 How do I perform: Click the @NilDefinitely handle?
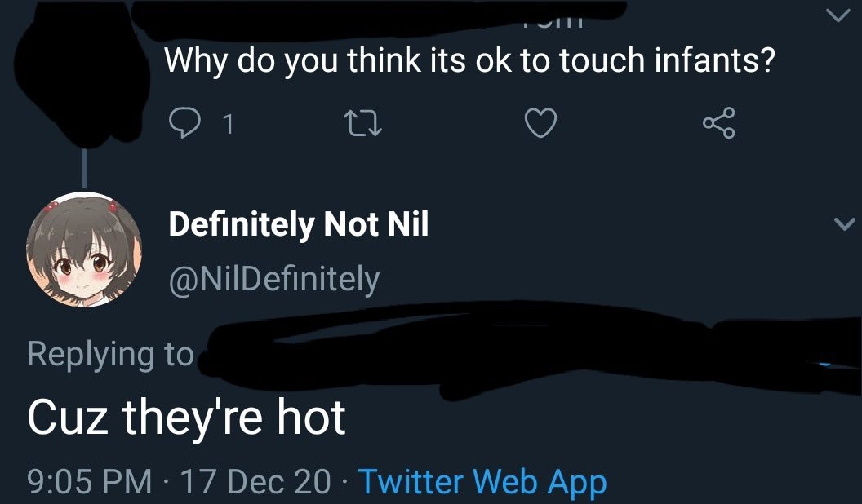pos(273,280)
